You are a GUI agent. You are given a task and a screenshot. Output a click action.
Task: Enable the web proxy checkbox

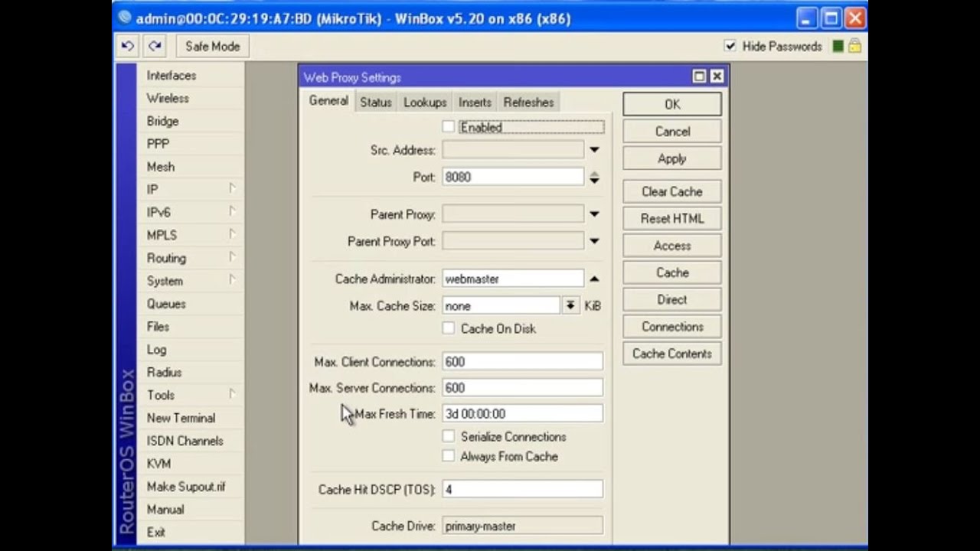click(x=449, y=127)
